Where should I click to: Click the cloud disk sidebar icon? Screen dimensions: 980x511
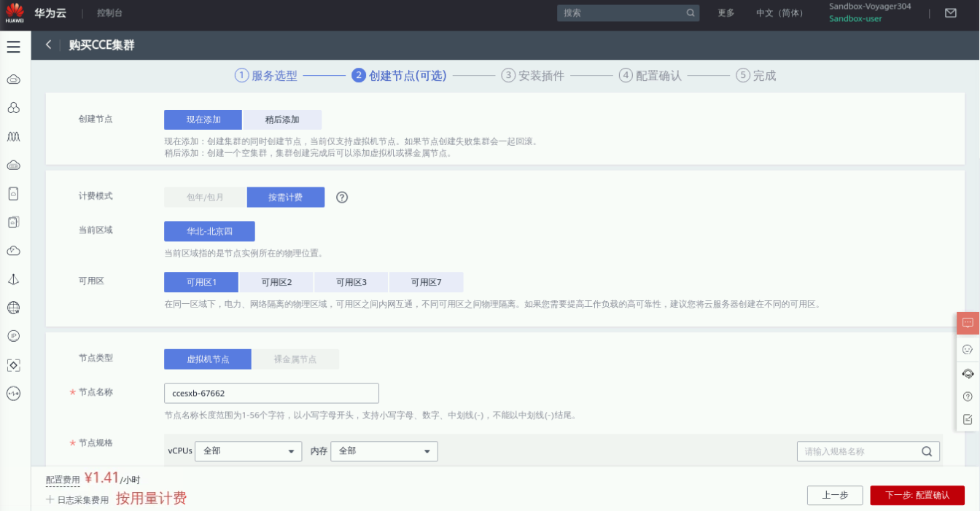click(x=13, y=165)
